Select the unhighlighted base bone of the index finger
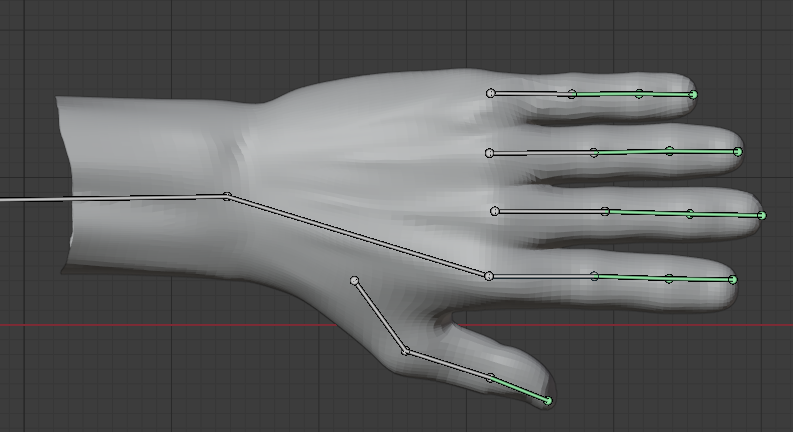The image size is (793, 432). [541, 277]
